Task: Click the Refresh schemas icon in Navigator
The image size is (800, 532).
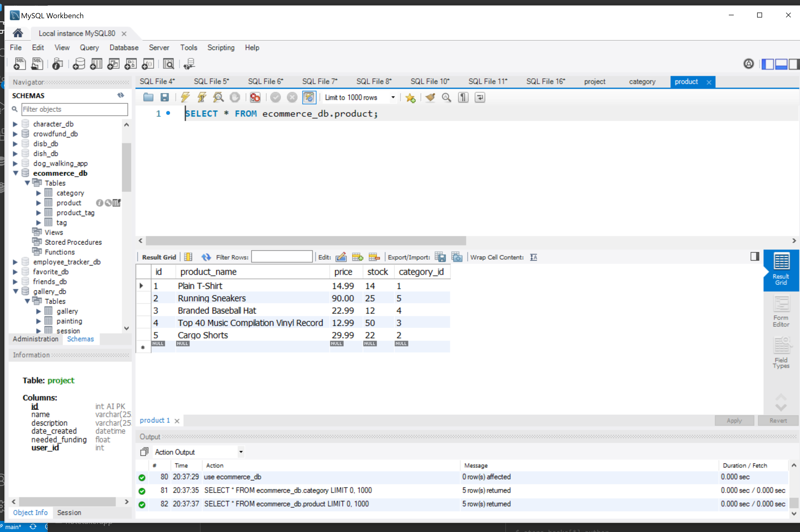Action: tap(120, 95)
